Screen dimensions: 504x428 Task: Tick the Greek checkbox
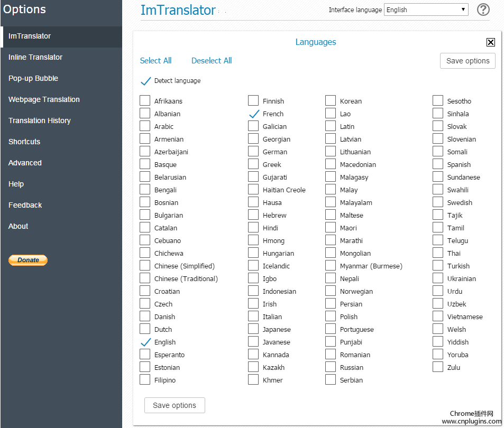(253, 164)
